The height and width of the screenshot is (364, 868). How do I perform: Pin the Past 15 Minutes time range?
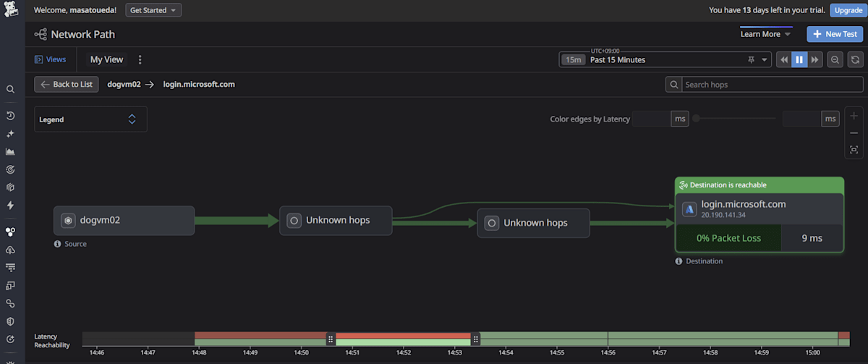(x=752, y=59)
